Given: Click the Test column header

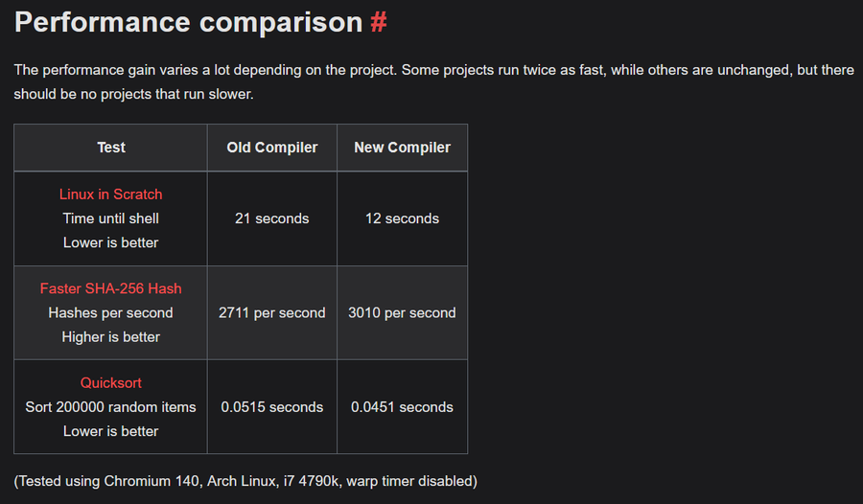Looking at the screenshot, I should point(111,148).
